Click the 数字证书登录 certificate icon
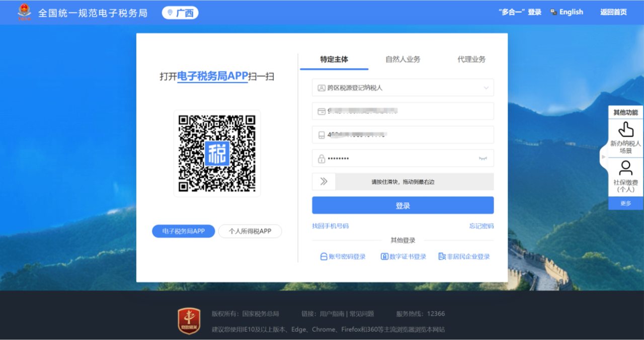Image resolution: width=644 pixels, height=340 pixels. [x=384, y=257]
